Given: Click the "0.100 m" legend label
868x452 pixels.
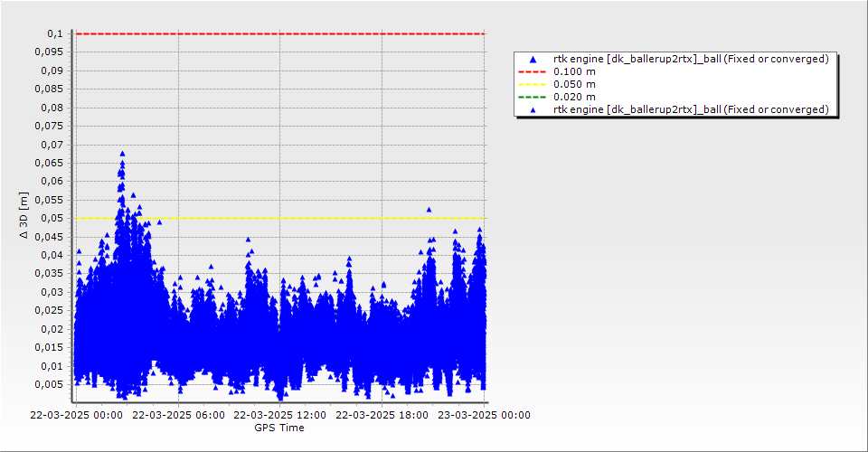Looking at the screenshot, I should point(575,72).
